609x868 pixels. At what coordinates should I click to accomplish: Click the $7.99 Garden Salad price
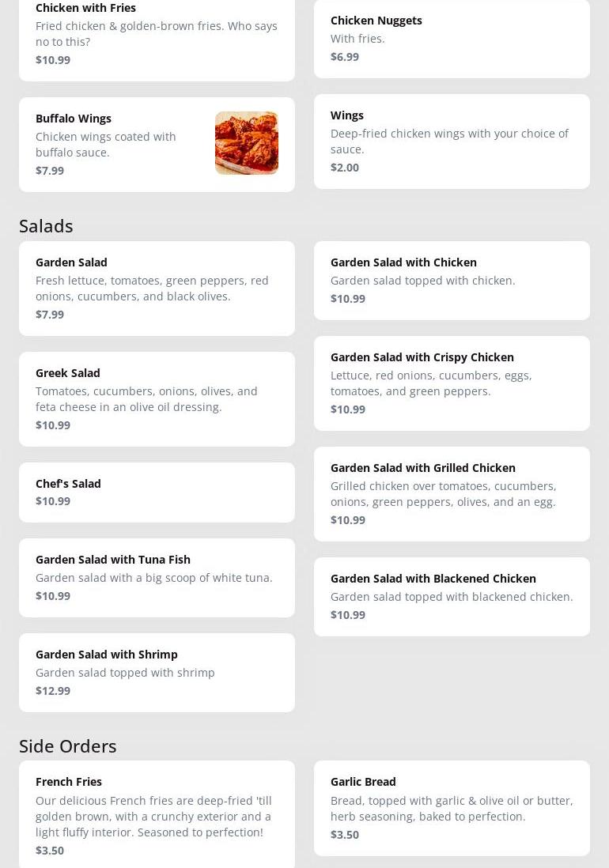[x=50, y=315]
